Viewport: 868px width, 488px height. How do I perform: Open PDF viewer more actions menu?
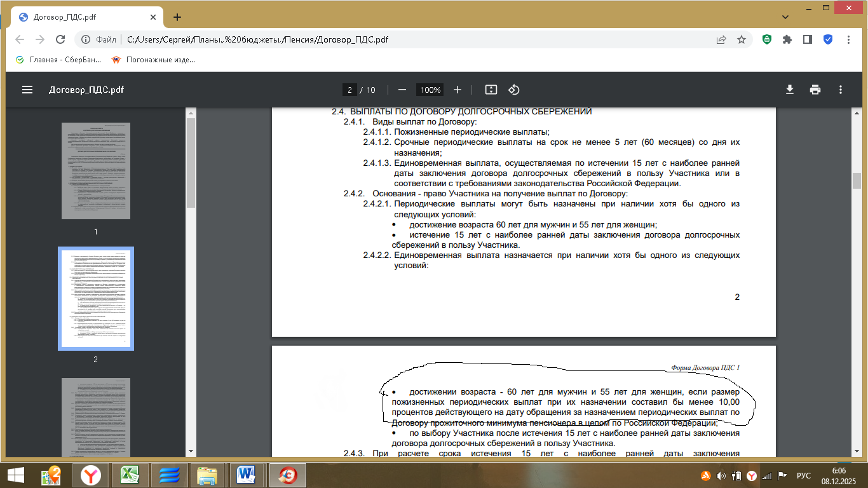[841, 90]
